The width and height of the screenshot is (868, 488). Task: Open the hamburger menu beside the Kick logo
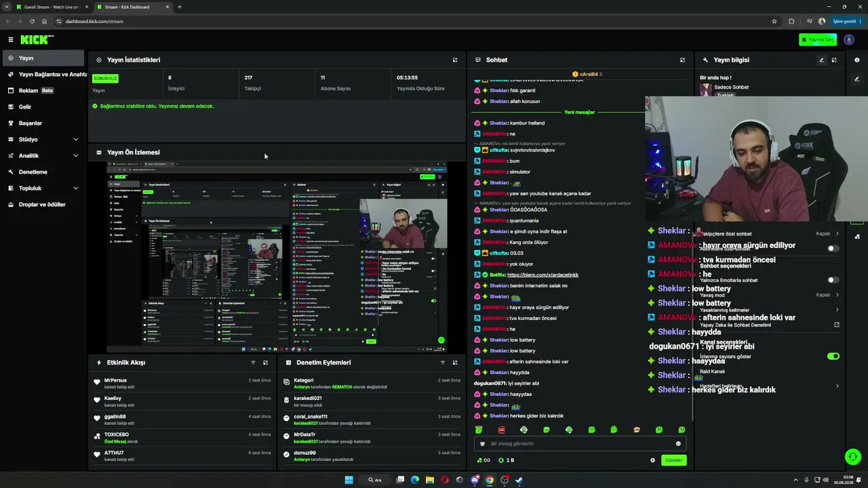click(x=11, y=40)
